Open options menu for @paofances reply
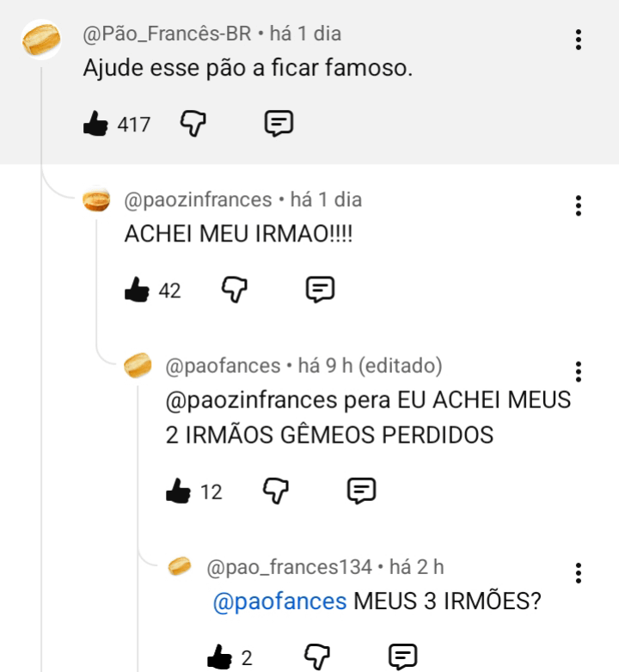This screenshot has width=619, height=672. pos(579,371)
